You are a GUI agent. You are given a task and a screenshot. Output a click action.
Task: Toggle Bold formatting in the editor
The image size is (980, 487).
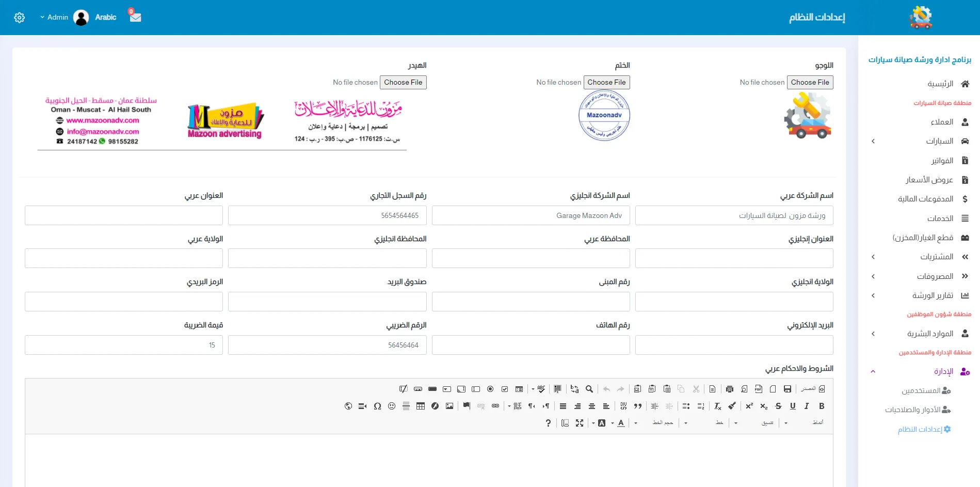point(822,406)
